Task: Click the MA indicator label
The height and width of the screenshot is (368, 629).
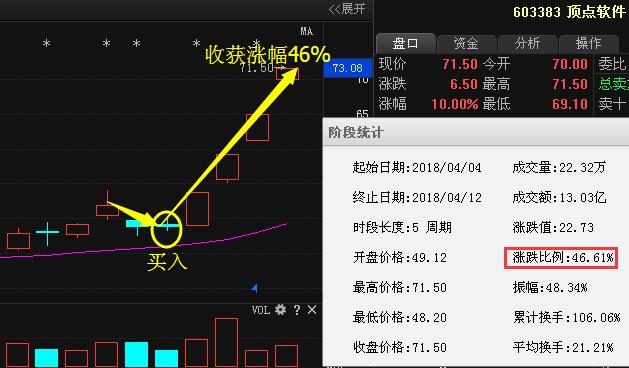Action: pos(306,31)
